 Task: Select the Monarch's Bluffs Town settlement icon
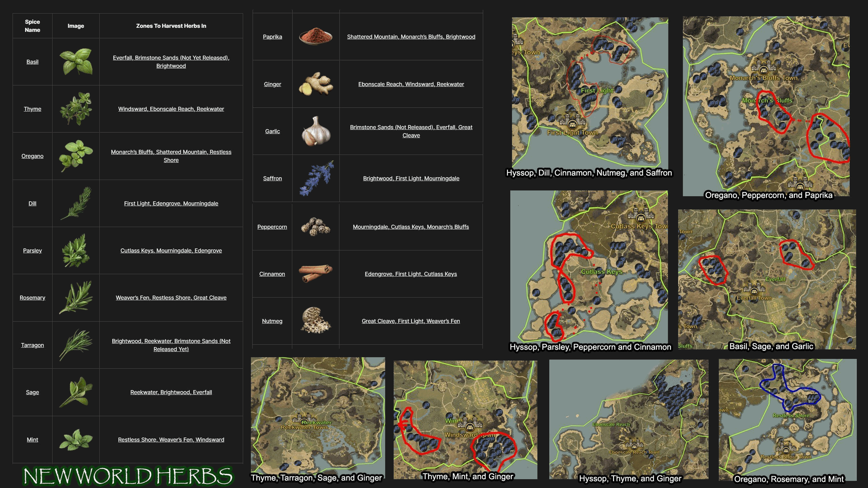click(x=764, y=66)
